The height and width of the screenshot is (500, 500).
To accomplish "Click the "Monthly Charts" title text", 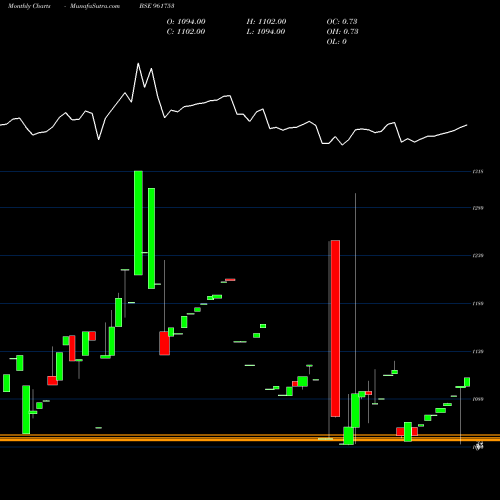I will click(x=29, y=6).
